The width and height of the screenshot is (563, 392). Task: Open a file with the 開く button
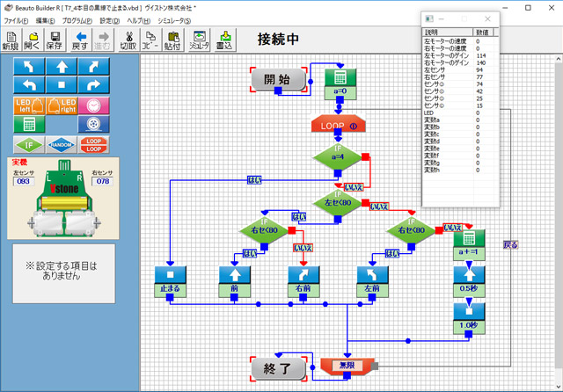tap(33, 40)
